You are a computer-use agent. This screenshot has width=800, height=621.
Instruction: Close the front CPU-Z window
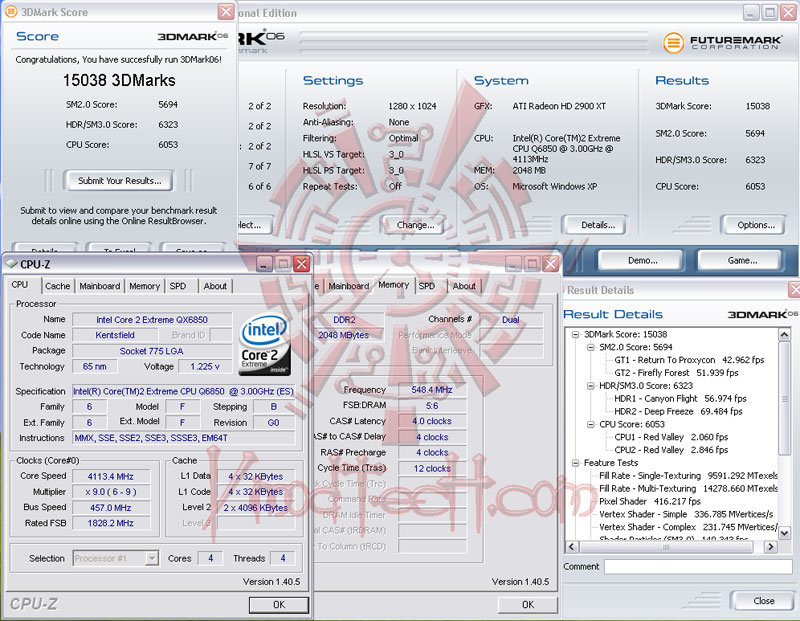(302, 264)
